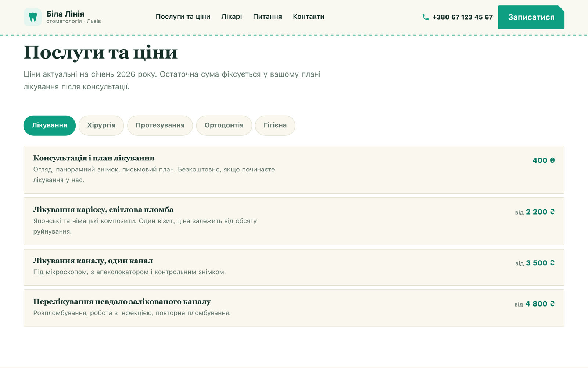Image resolution: width=588 pixels, height=368 pixels.
Task: Open the Питання navigation link
Action: point(267,17)
